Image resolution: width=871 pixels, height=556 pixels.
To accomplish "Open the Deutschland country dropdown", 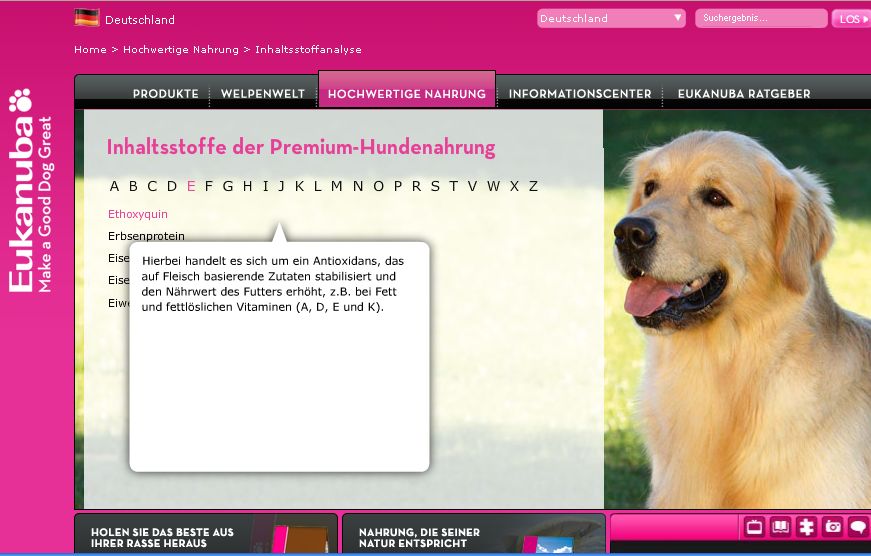I will click(611, 18).
